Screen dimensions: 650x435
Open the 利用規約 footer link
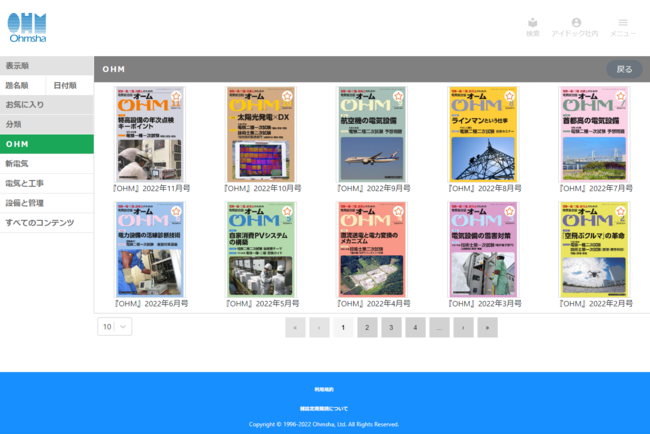[x=324, y=389]
